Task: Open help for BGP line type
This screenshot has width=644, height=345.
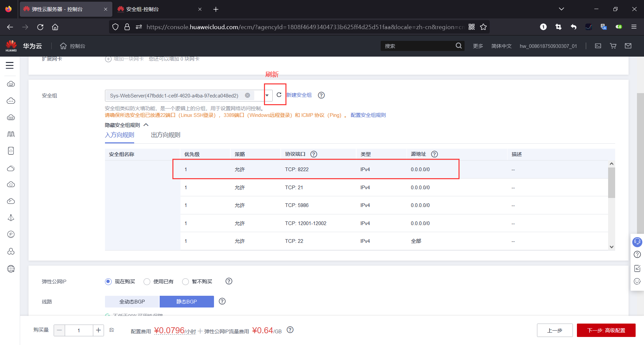Action: pyautogui.click(x=222, y=301)
